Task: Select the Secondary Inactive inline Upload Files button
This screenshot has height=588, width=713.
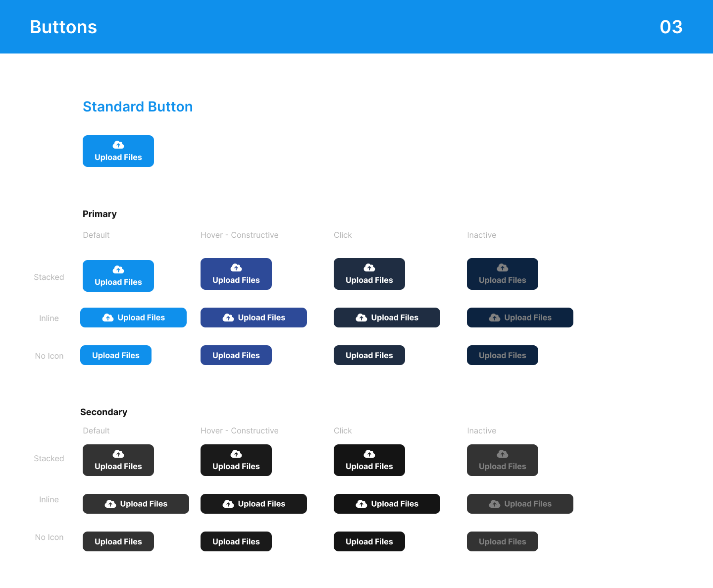Action: (520, 504)
